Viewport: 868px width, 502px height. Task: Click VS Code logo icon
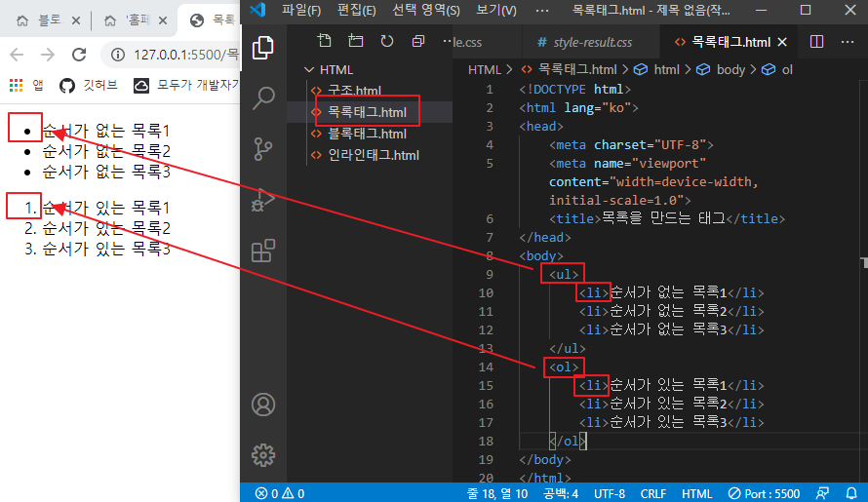coord(257,10)
